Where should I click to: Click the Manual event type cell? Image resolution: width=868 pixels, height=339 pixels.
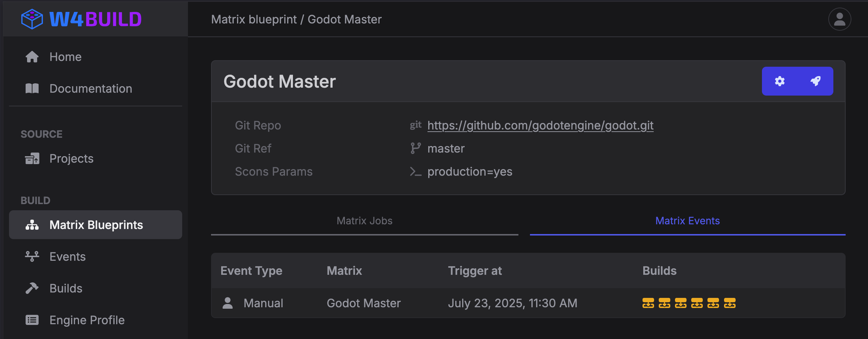point(263,303)
